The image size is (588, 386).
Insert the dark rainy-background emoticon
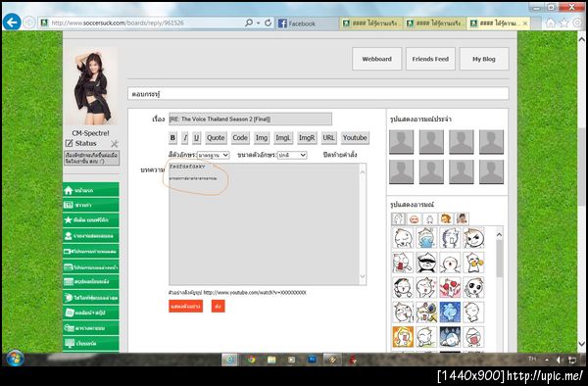[x=450, y=337]
